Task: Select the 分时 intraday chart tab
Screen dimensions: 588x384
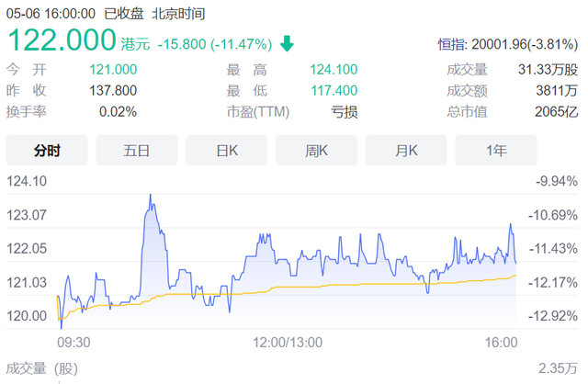Action: click(47, 151)
